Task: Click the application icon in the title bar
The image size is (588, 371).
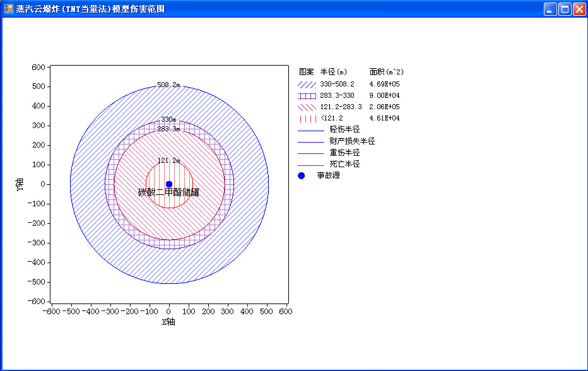Action: (x=8, y=9)
